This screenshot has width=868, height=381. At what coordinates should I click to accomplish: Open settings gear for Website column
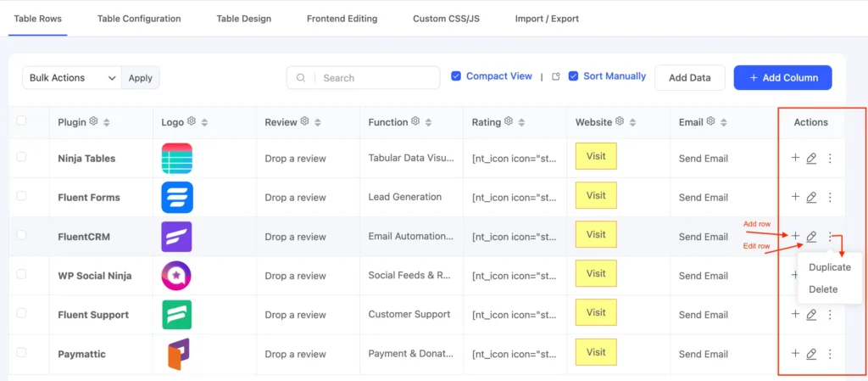pyautogui.click(x=620, y=120)
